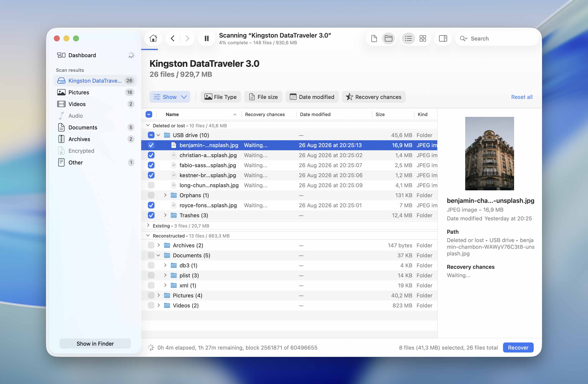Switch to file view icon
This screenshot has width=588, height=384.
pyautogui.click(x=374, y=38)
